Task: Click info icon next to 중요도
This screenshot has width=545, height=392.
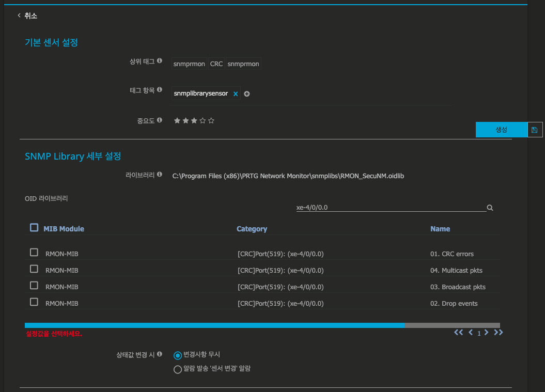Action: click(160, 120)
